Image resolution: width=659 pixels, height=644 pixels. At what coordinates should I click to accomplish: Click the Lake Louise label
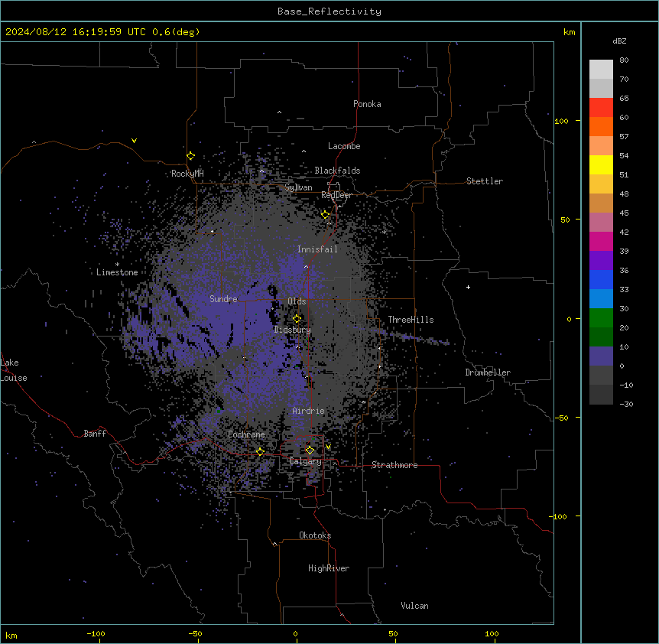coord(14,370)
